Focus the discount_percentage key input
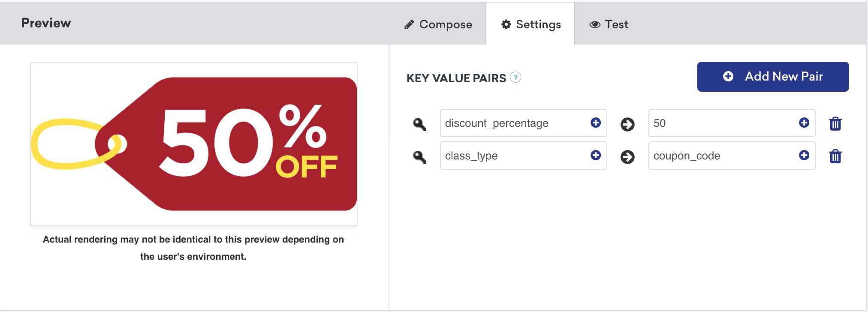The height and width of the screenshot is (312, 868). click(523, 123)
